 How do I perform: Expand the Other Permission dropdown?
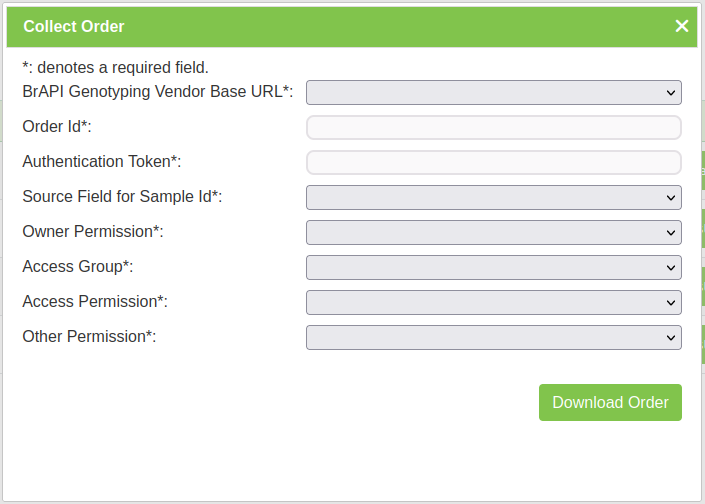[493, 337]
